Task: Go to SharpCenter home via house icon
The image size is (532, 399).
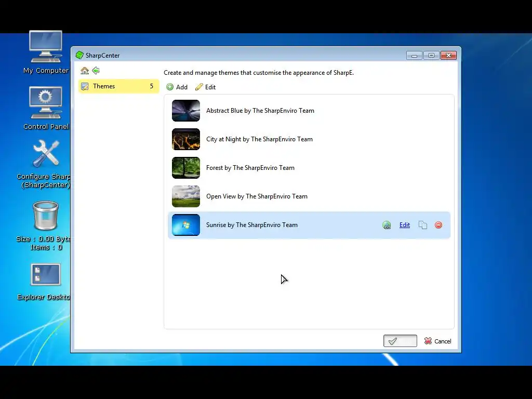Action: (85, 71)
